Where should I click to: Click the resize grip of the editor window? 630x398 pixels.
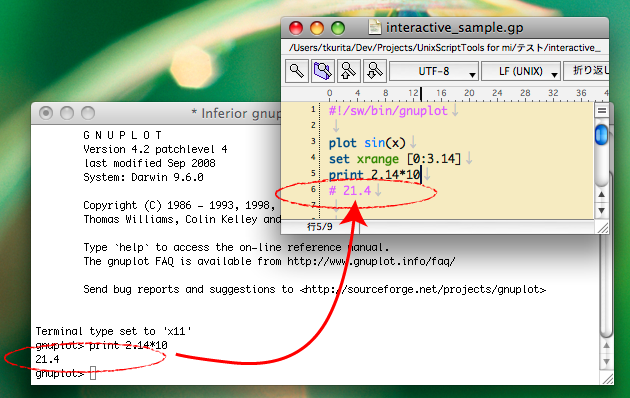coord(603,228)
